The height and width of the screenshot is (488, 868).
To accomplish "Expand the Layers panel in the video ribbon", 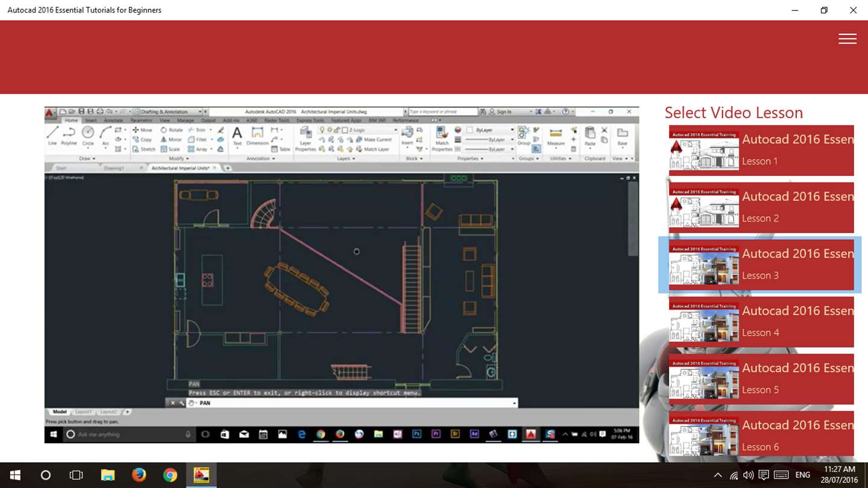I will (x=346, y=159).
